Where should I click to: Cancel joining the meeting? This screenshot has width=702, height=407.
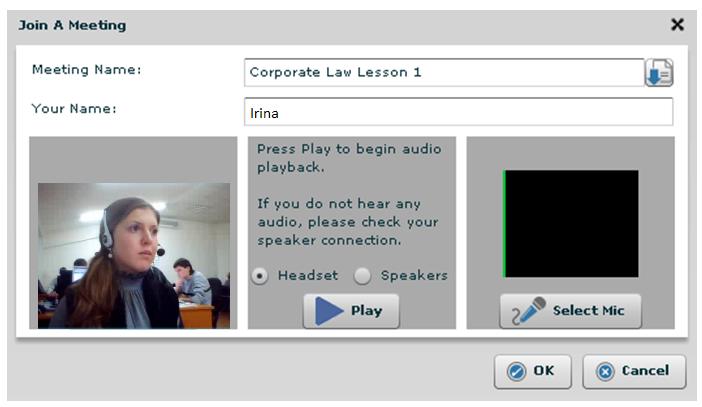pos(634,372)
